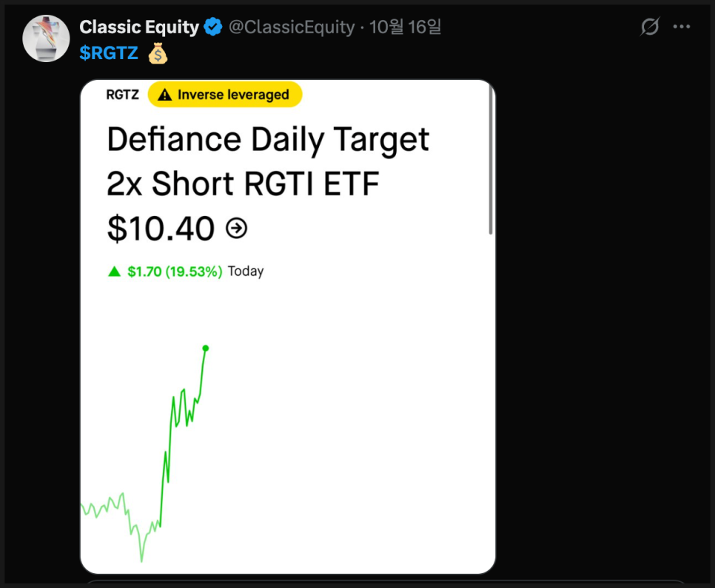715x588 pixels.
Task: Open the $RGTZ cashtag link
Action: pos(109,53)
